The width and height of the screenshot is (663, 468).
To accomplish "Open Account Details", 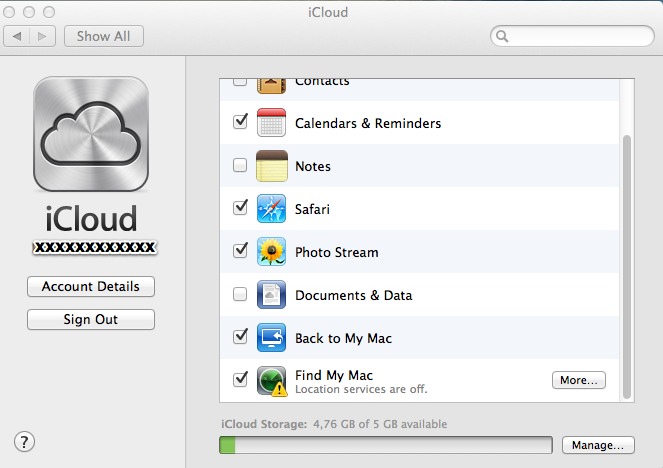I will point(91,287).
